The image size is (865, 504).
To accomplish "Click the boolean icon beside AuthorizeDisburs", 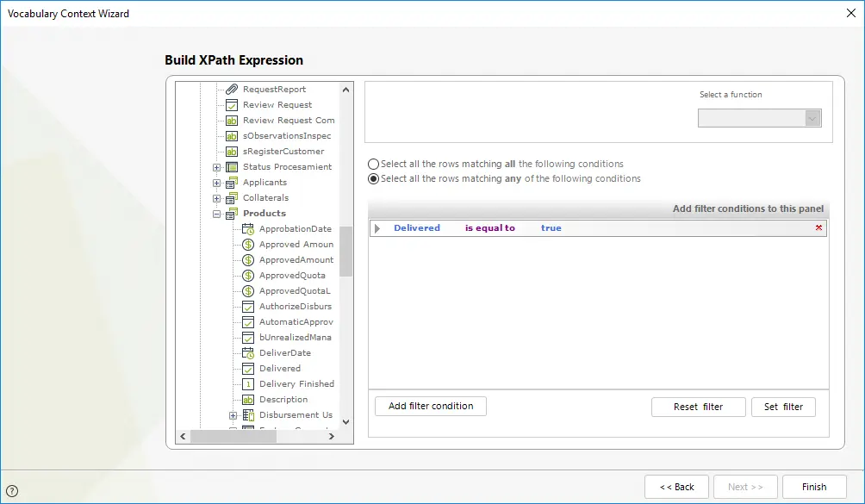I will pyautogui.click(x=248, y=306).
